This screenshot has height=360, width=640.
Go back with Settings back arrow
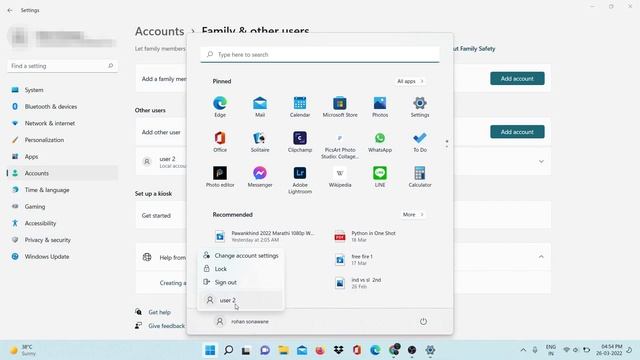point(10,10)
